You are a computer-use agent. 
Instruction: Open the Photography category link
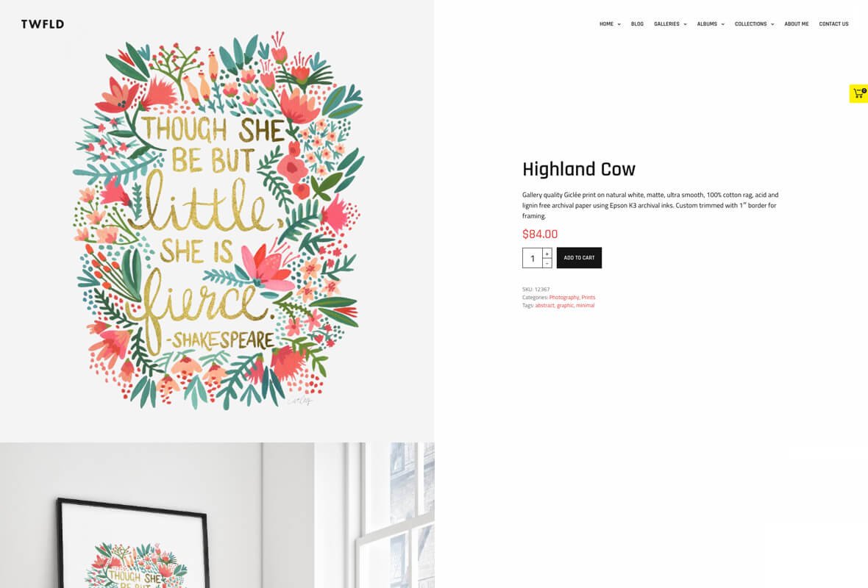click(x=563, y=298)
